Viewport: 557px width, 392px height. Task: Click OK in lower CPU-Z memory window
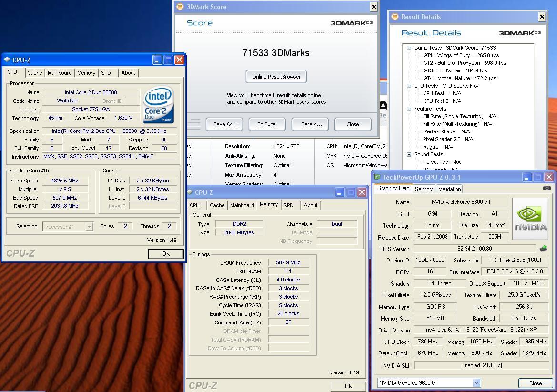coord(348,386)
